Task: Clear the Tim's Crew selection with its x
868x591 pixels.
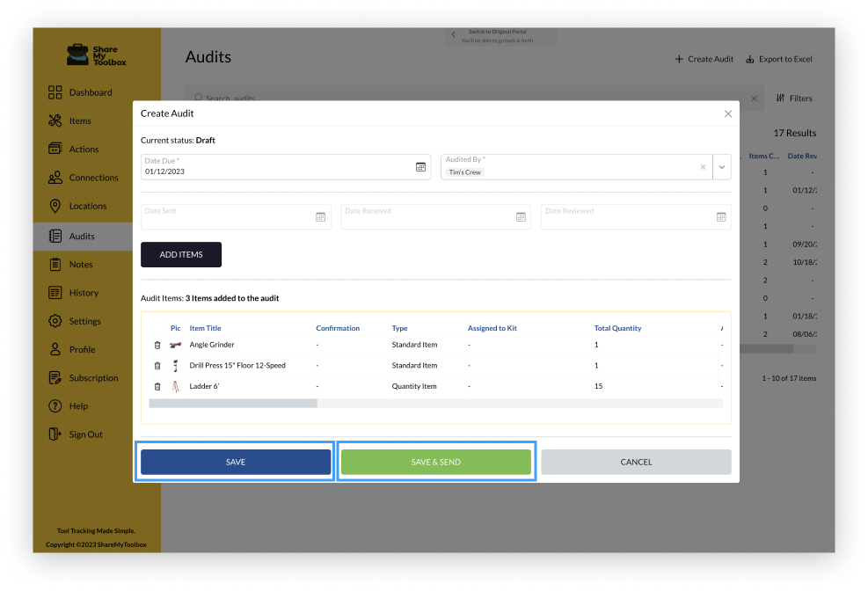Action: (702, 166)
